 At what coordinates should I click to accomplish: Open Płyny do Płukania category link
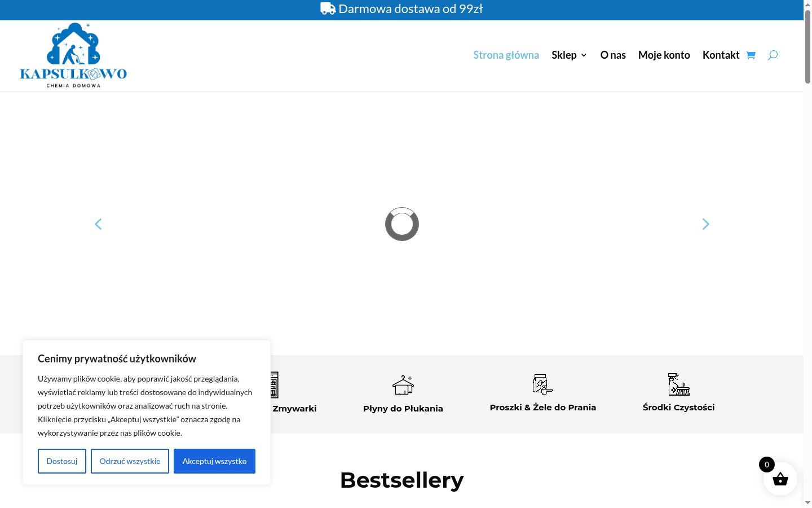coord(403,409)
